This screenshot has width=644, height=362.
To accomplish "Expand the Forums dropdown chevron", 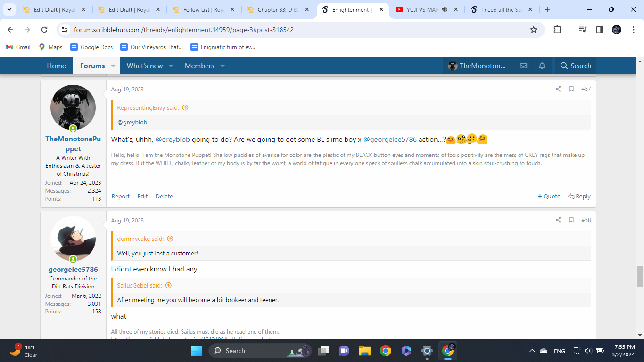I will point(113,66).
